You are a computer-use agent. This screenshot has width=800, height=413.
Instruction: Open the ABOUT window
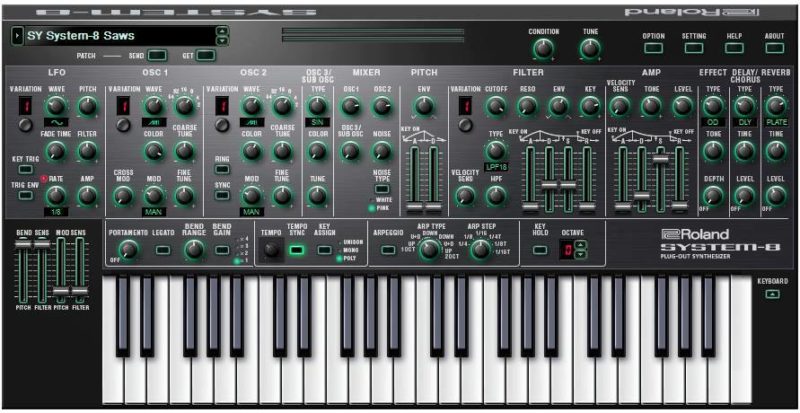[774, 48]
